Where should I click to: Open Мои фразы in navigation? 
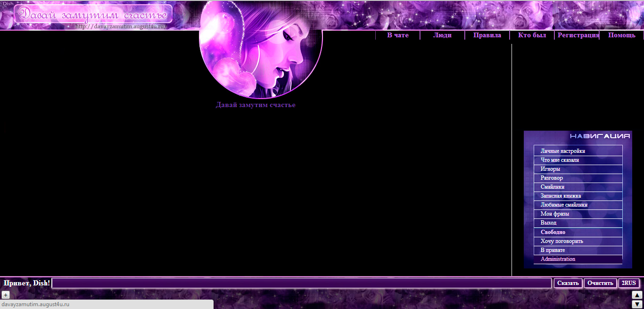pos(578,214)
